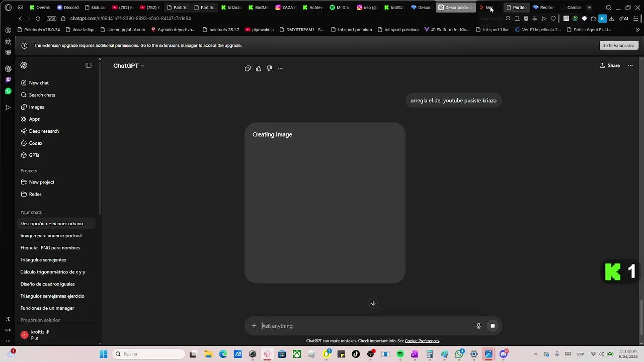Open Codex from the sidebar
The image size is (644, 362).
pyautogui.click(x=56, y=143)
